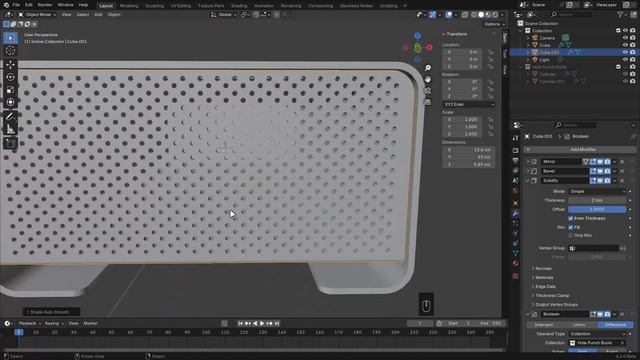Viewport: 640px width, 360px height.
Task: Switch to the Modeling workspace tab
Action: [129, 6]
